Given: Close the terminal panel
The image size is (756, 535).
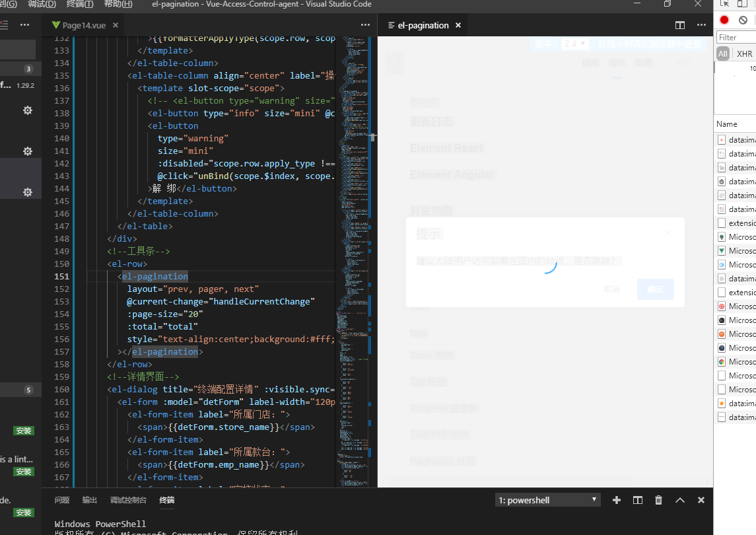Looking at the screenshot, I should pos(701,500).
